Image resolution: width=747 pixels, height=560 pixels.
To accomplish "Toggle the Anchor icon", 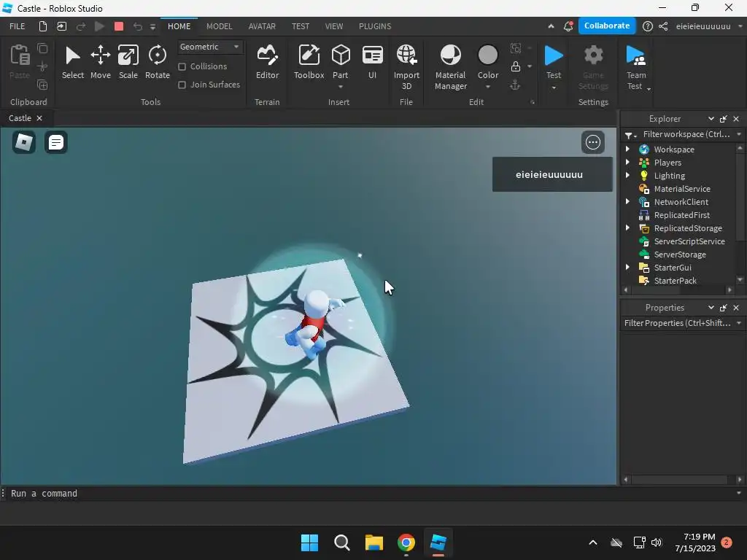I will pos(516,85).
